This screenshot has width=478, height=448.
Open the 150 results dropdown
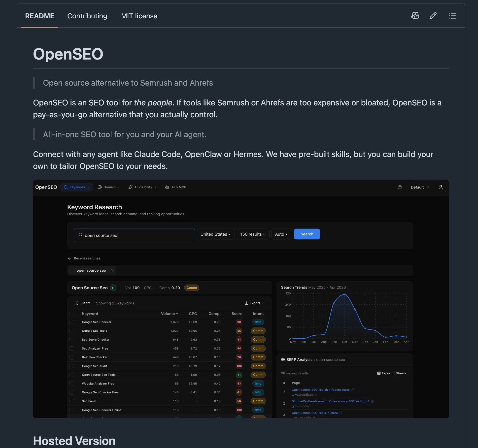pyautogui.click(x=253, y=234)
